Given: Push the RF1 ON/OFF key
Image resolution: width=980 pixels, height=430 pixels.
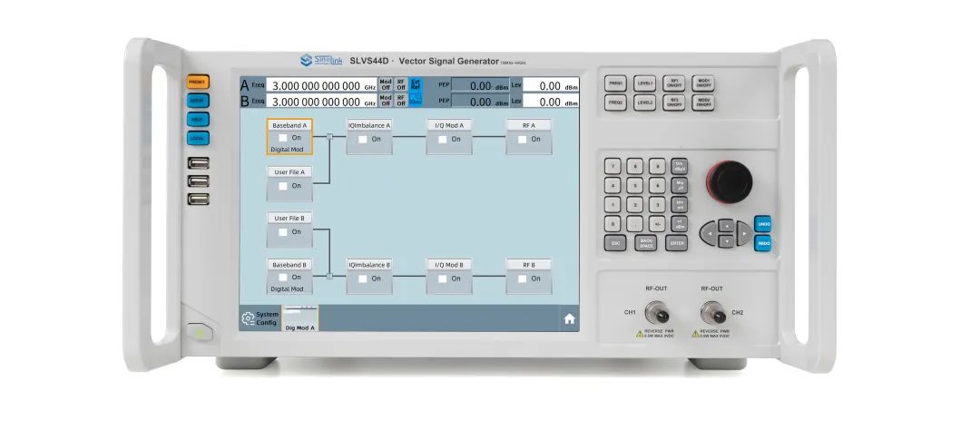Looking at the screenshot, I should [x=673, y=83].
